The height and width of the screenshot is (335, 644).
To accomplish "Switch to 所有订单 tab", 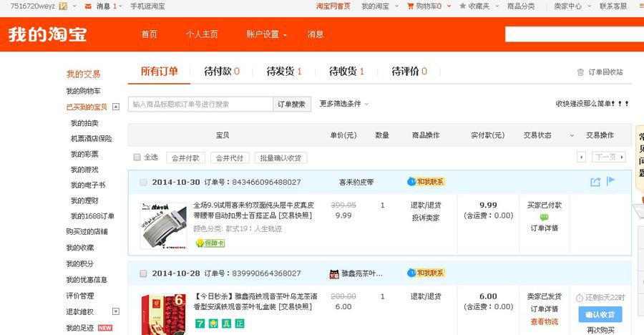I will pyautogui.click(x=159, y=71).
